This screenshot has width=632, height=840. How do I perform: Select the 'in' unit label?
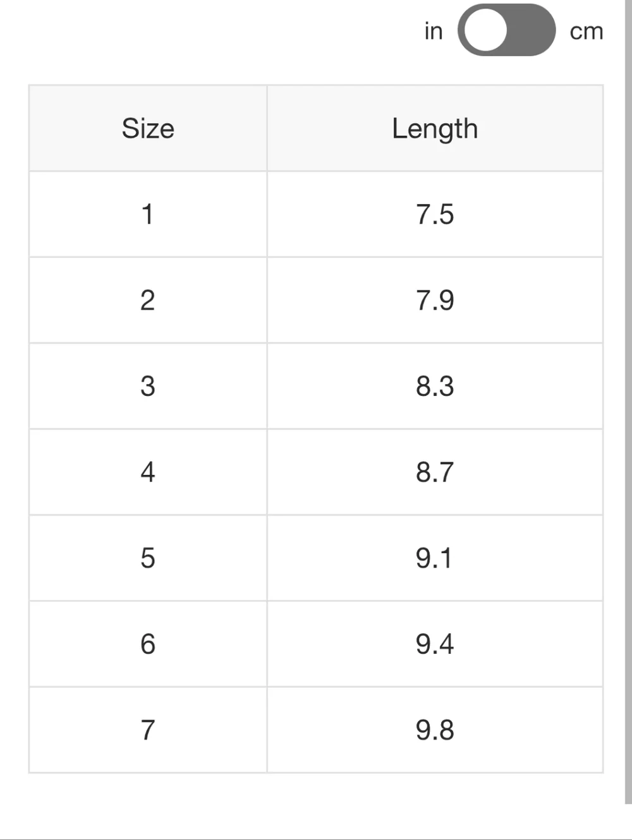point(434,31)
